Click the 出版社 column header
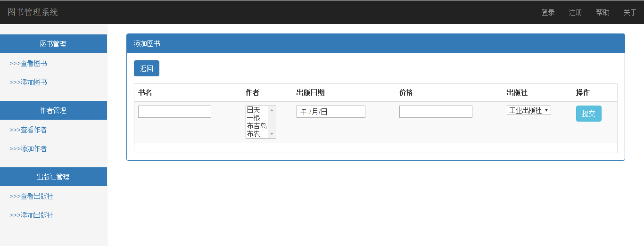The image size is (644, 246). [x=517, y=92]
